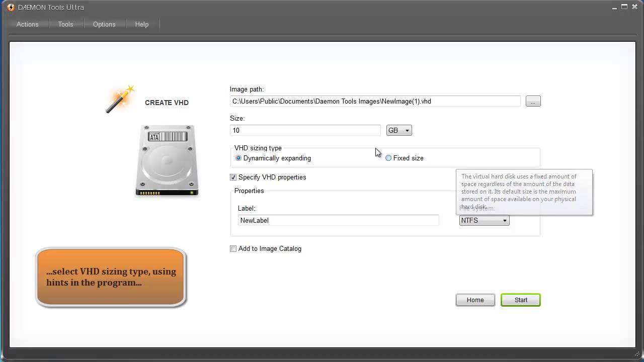644x362 pixels.
Task: Open the Actions menu
Action: tap(27, 24)
